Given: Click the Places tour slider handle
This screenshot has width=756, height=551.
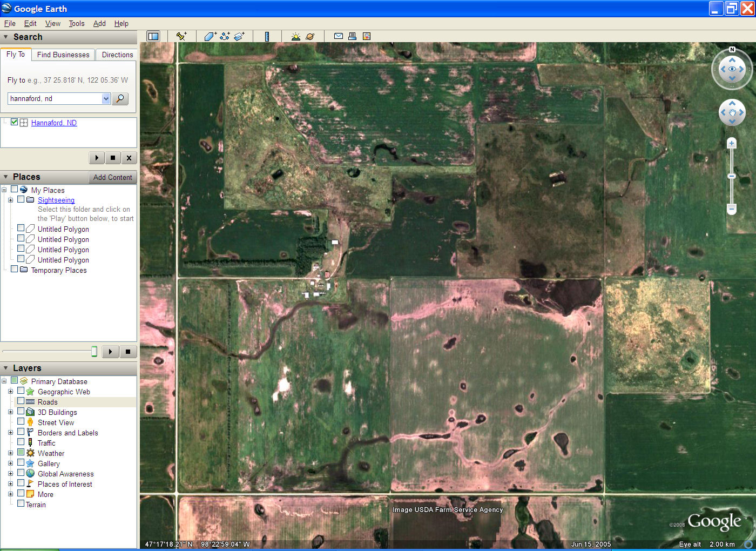Looking at the screenshot, I should [94, 352].
